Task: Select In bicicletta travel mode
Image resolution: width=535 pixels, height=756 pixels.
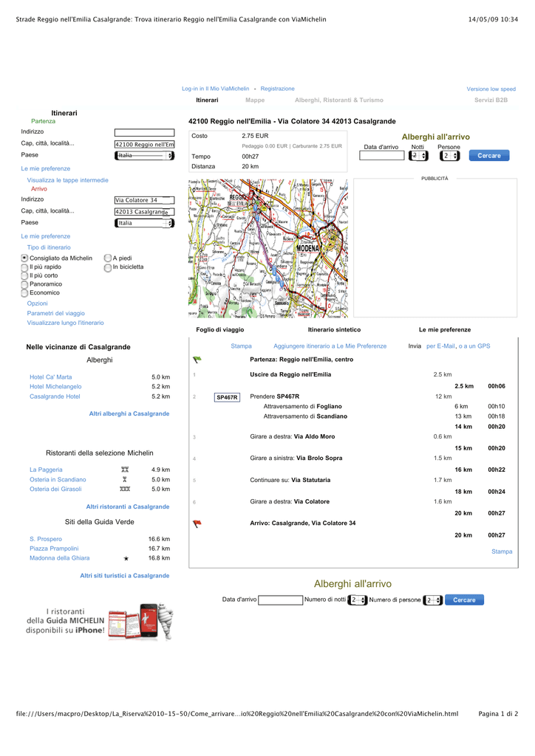Action: click(x=108, y=267)
